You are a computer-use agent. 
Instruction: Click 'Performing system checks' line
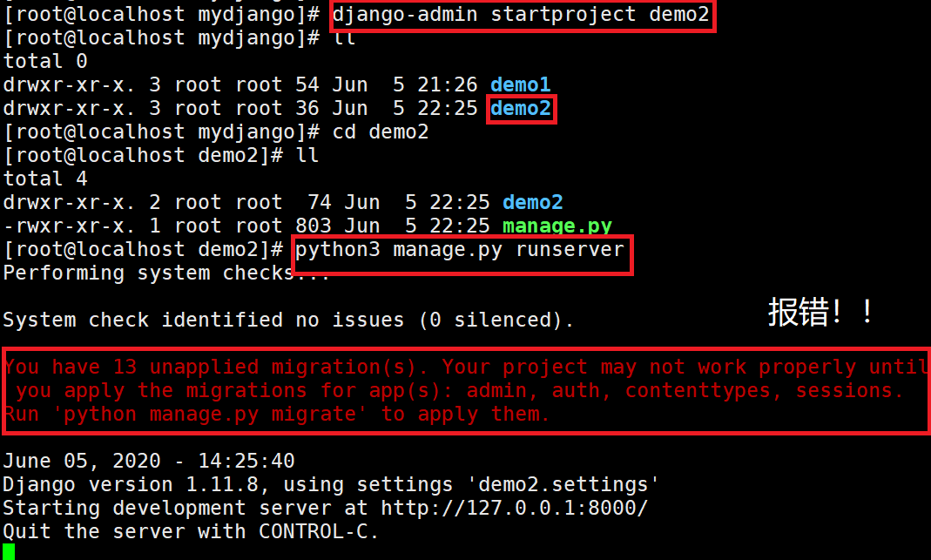[166, 273]
